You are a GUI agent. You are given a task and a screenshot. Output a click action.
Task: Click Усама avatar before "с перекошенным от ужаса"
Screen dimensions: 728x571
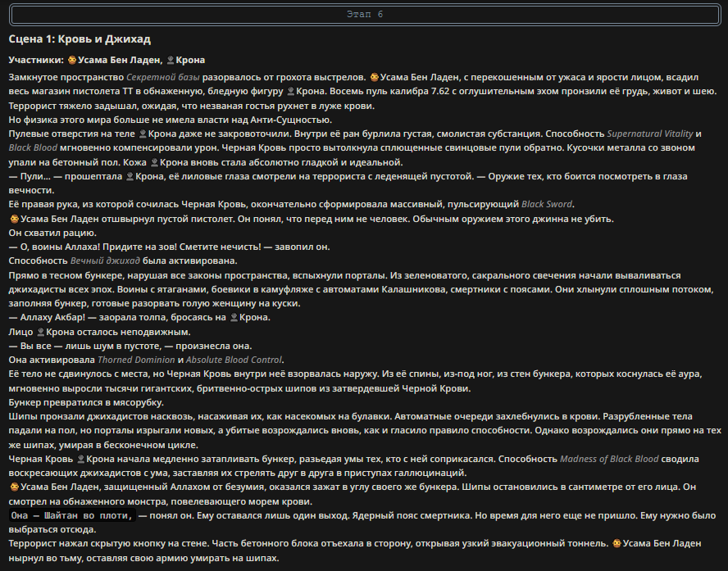tap(374, 78)
